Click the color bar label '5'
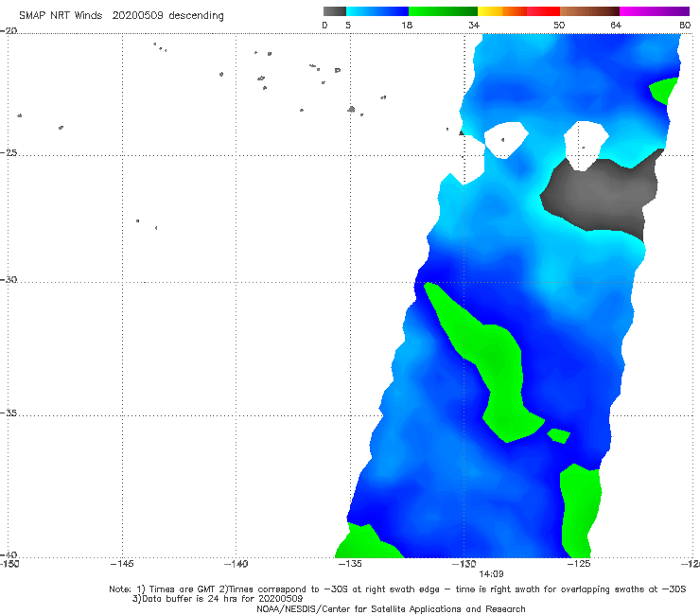 pos(348,26)
